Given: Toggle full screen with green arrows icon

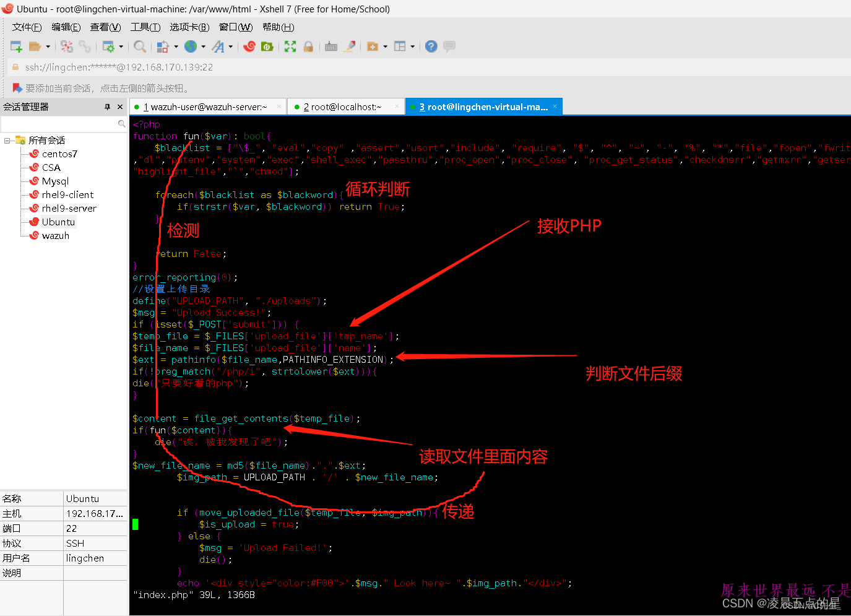Looking at the screenshot, I should (x=290, y=46).
